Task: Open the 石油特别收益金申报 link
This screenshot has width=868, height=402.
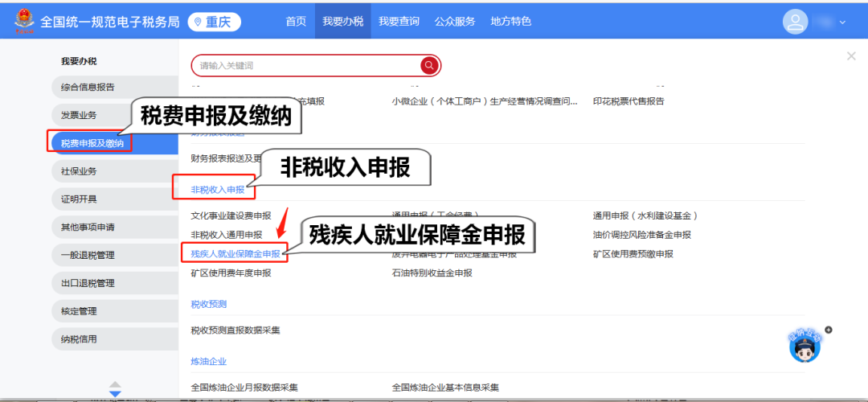Action: (432, 273)
